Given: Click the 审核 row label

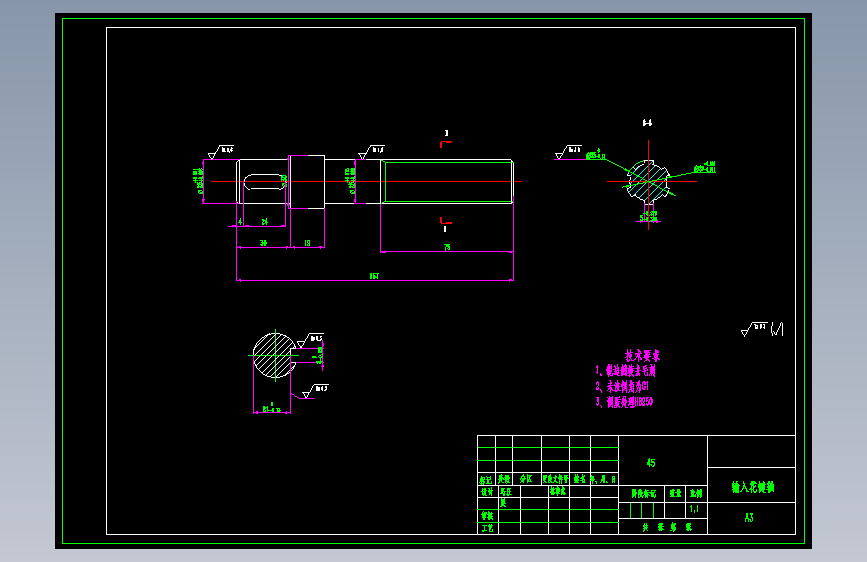Looking at the screenshot, I should pyautogui.click(x=487, y=516).
